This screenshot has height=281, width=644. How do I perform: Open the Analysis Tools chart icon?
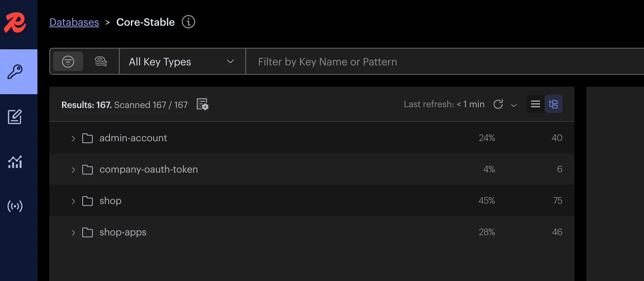(15, 162)
